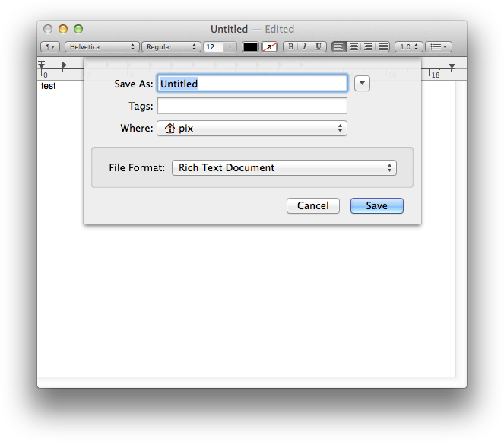Click the Tags input field
The height and width of the screenshot is (442, 504).
pos(252,107)
